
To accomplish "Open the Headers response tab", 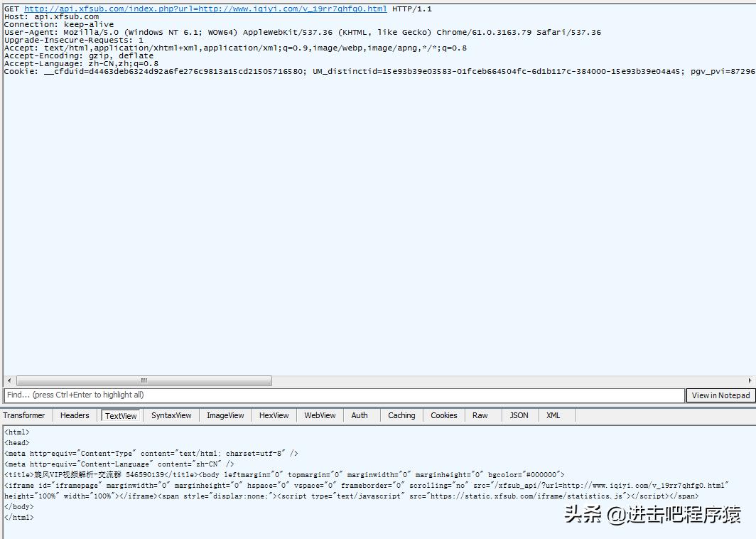I will (x=75, y=415).
